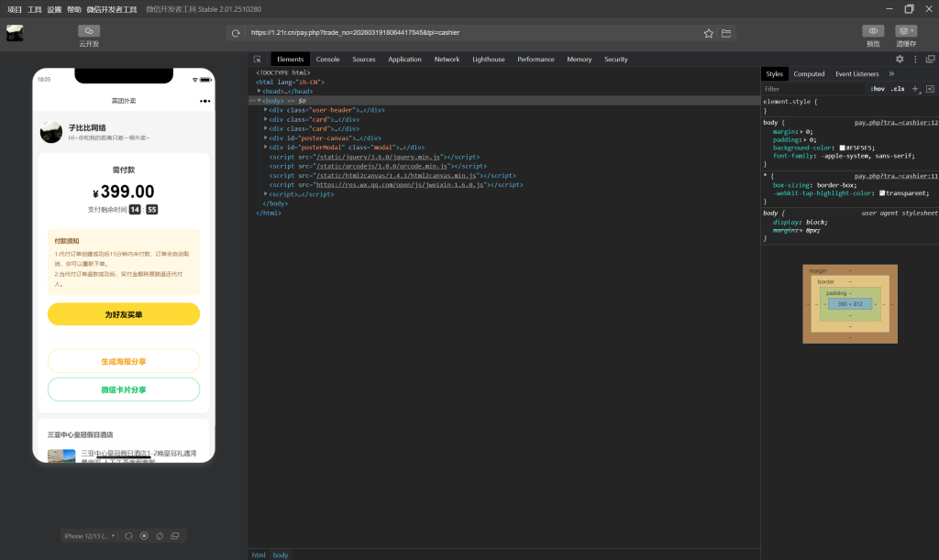
Task: Collapse the body element node
Action: click(x=260, y=101)
